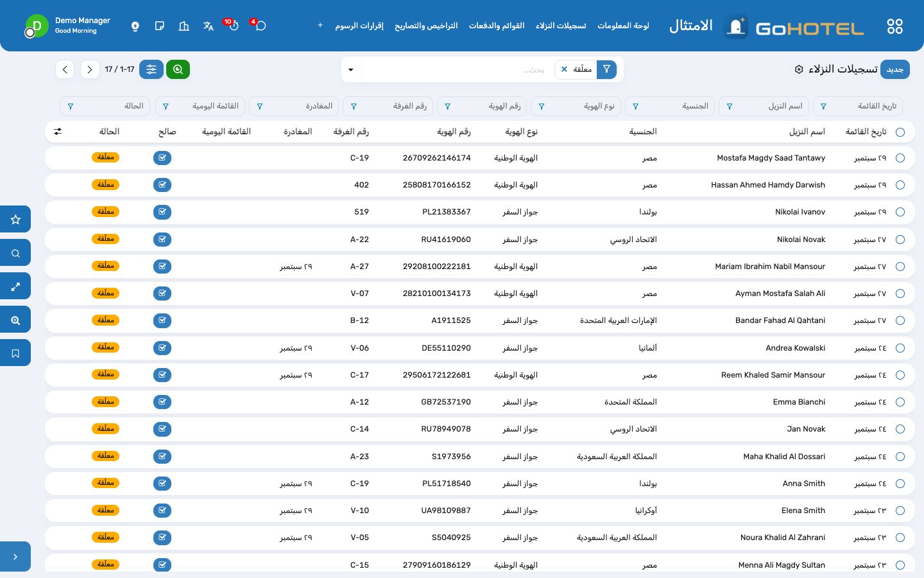Click the 1-17 / 17 pager counter
The image size is (924, 578).
point(120,69)
